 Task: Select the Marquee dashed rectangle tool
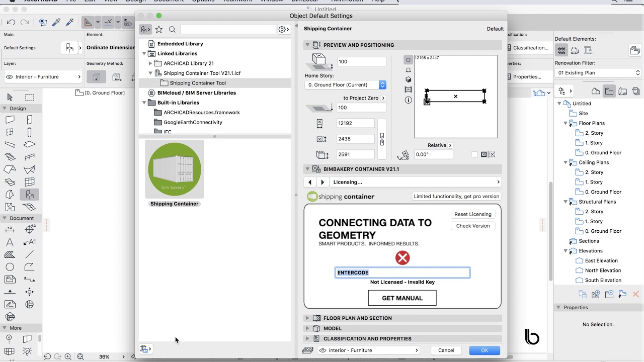point(30,97)
